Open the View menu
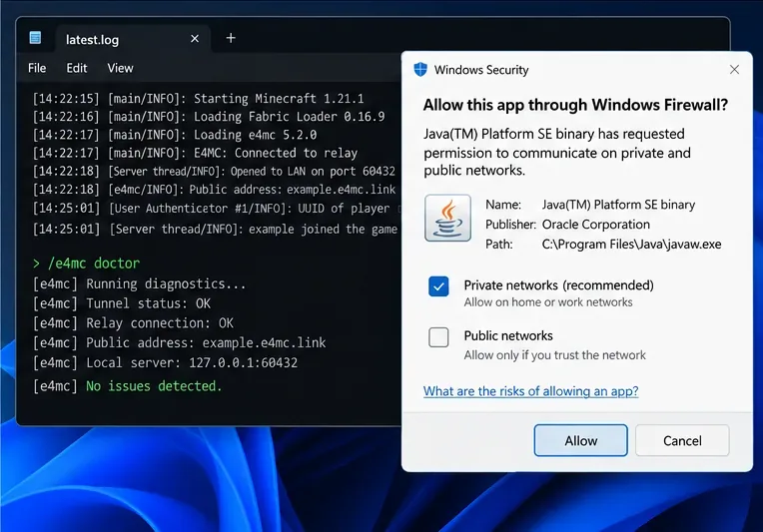Image resolution: width=763 pixels, height=532 pixels. click(120, 68)
